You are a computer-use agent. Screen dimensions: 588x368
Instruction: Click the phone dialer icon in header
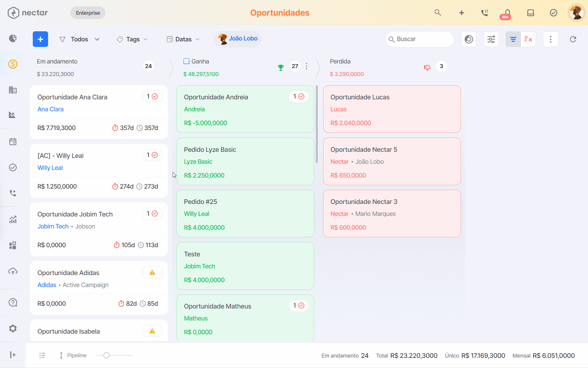pos(484,13)
